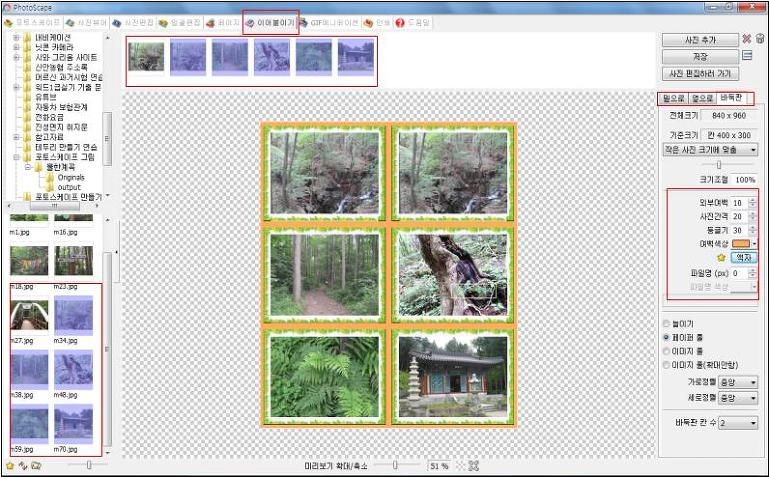Image resolution: width=769 pixels, height=477 pixels.
Task: Click the 크기조절 100% field
Action: 744,179
